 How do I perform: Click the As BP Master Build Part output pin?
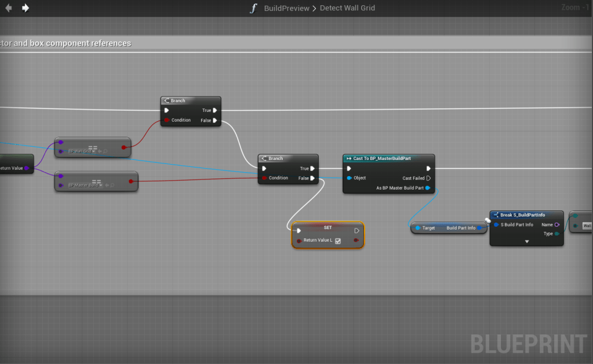pyautogui.click(x=428, y=188)
